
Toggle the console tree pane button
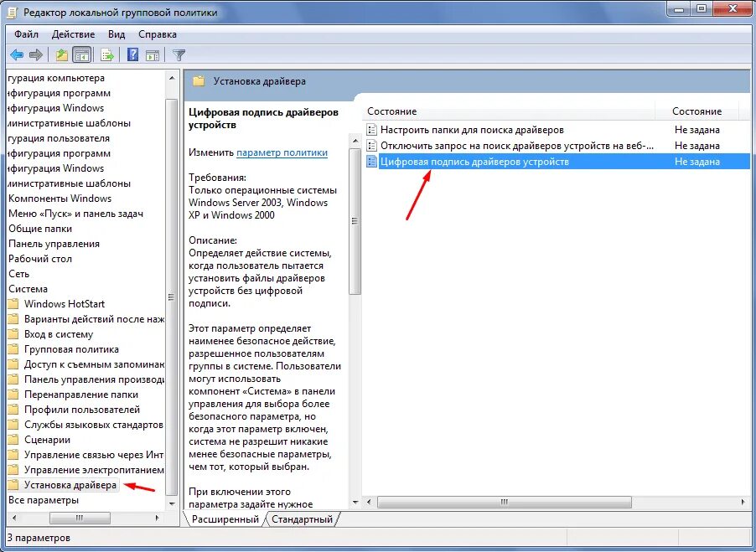(x=82, y=55)
